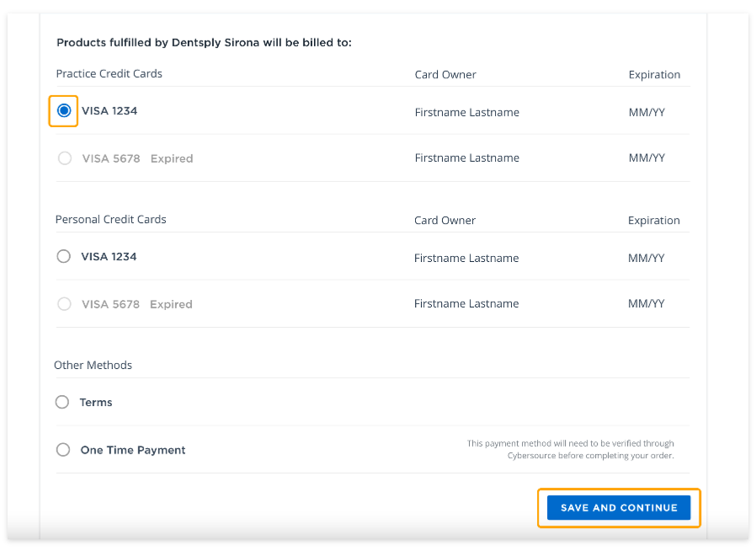Click the Practice Credit Cards section heading
The width and height of the screenshot is (756, 556).
pos(109,74)
